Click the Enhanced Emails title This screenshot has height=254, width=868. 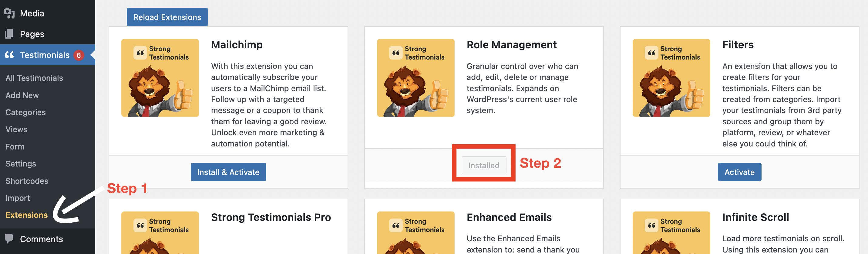[x=509, y=217]
